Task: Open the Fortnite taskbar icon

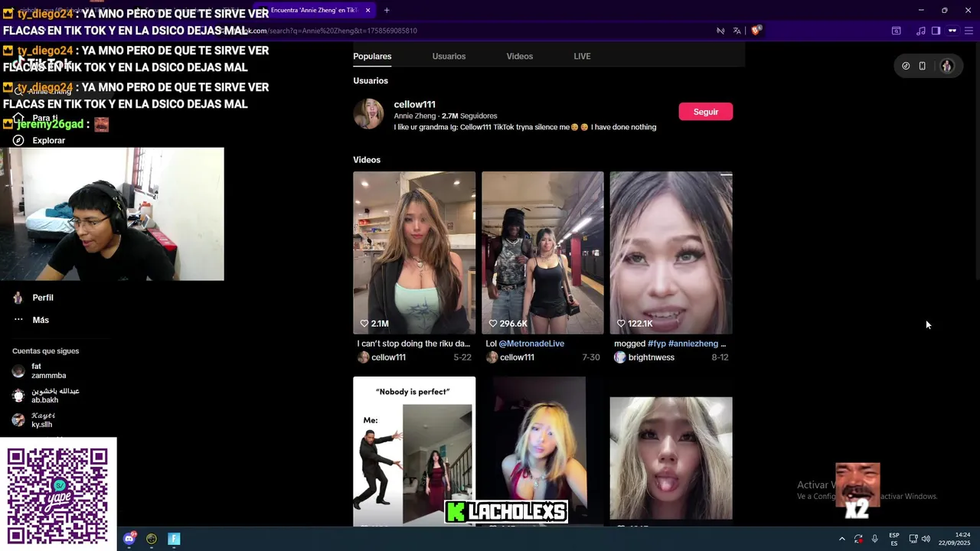Action: coord(174,539)
